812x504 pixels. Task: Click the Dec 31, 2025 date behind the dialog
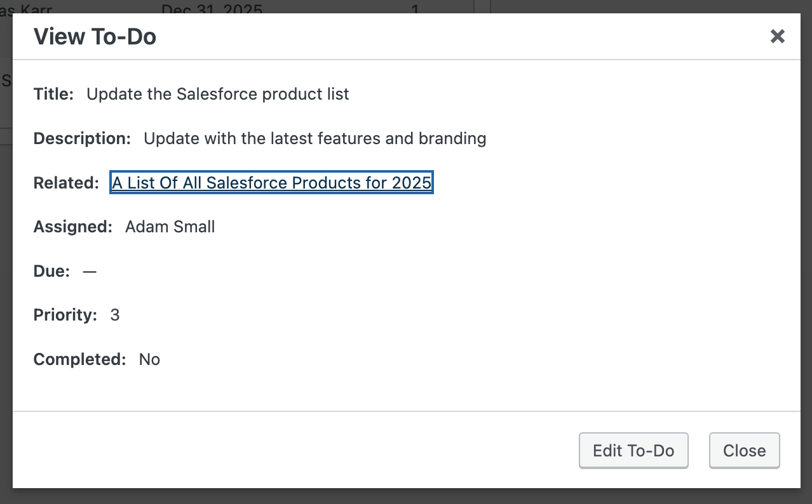(212, 9)
